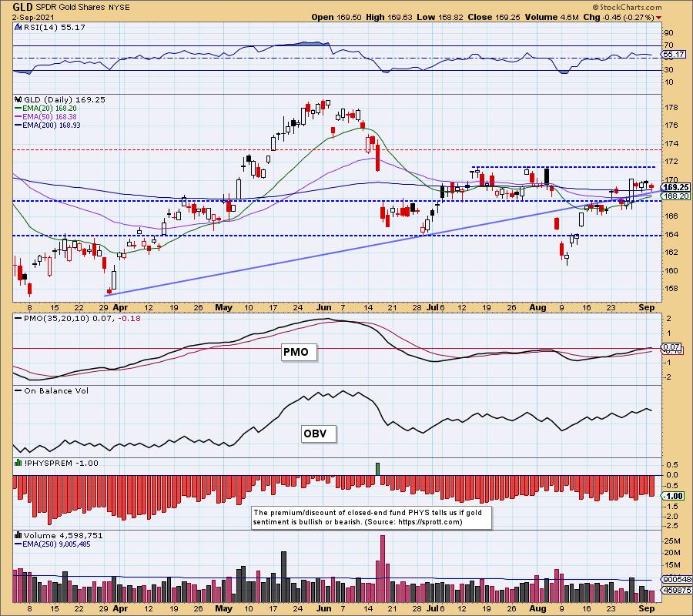Click the red down-arrow change indicator

(659, 18)
